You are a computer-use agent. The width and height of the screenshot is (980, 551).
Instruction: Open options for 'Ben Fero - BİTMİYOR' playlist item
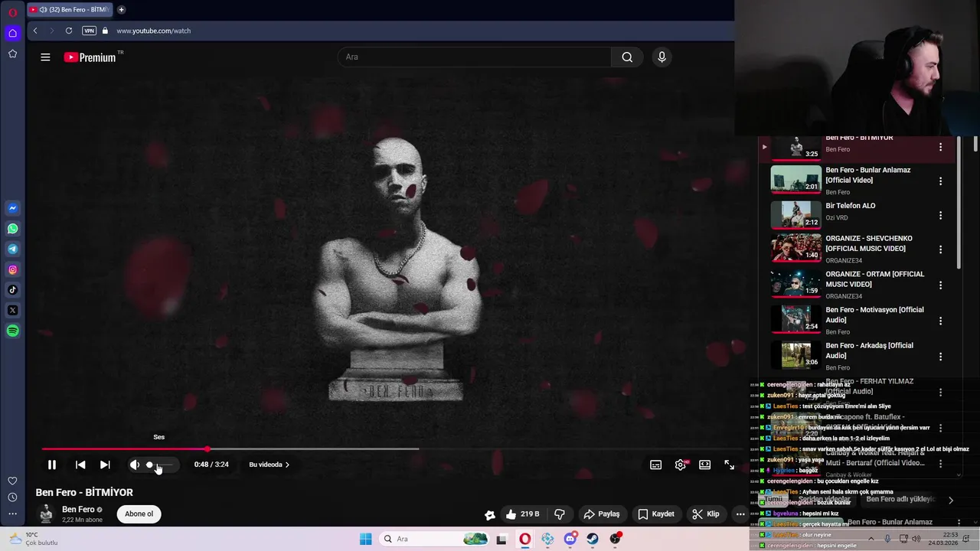click(x=940, y=147)
